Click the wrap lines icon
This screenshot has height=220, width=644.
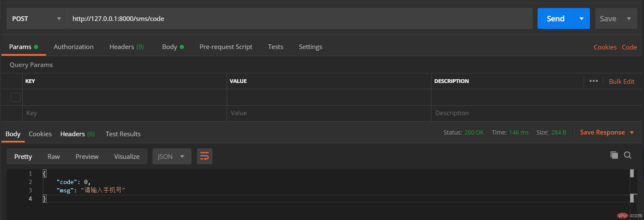[204, 156]
